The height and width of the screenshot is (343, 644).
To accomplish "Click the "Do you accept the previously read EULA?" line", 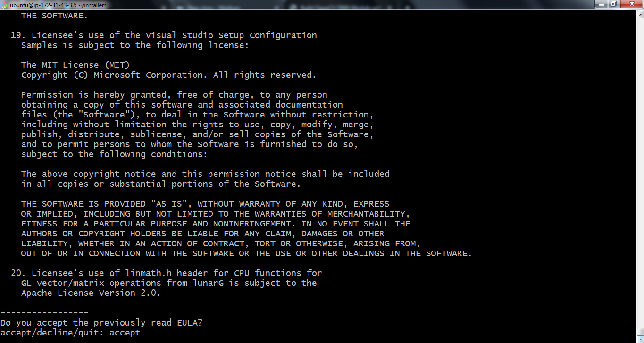I will point(101,323).
